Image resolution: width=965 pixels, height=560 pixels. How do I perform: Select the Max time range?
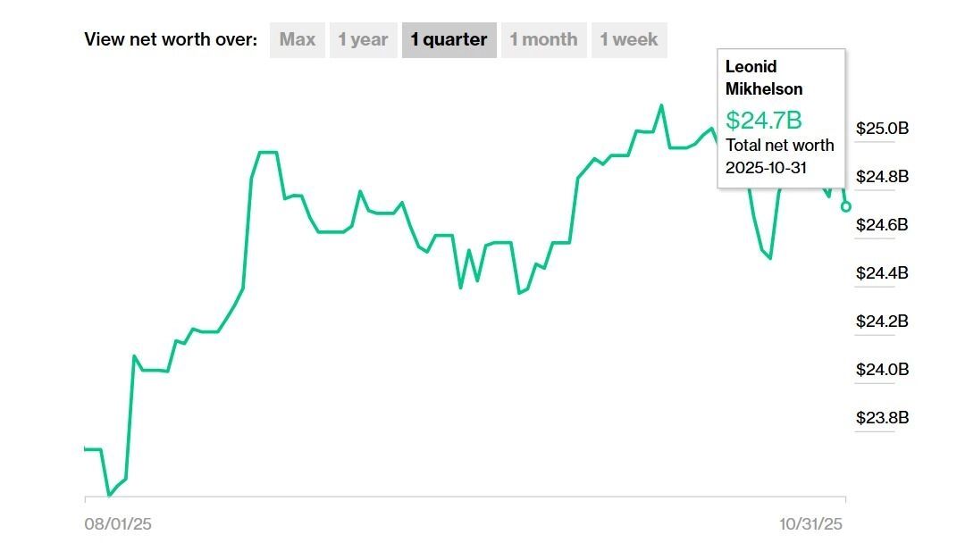(x=297, y=40)
